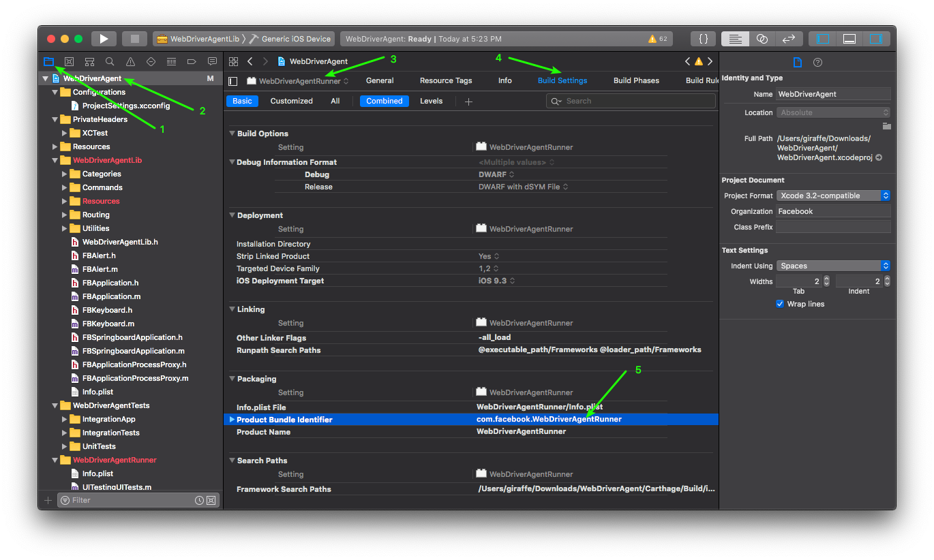Go forward with the editor forward arrow
934x560 pixels.
point(265,61)
